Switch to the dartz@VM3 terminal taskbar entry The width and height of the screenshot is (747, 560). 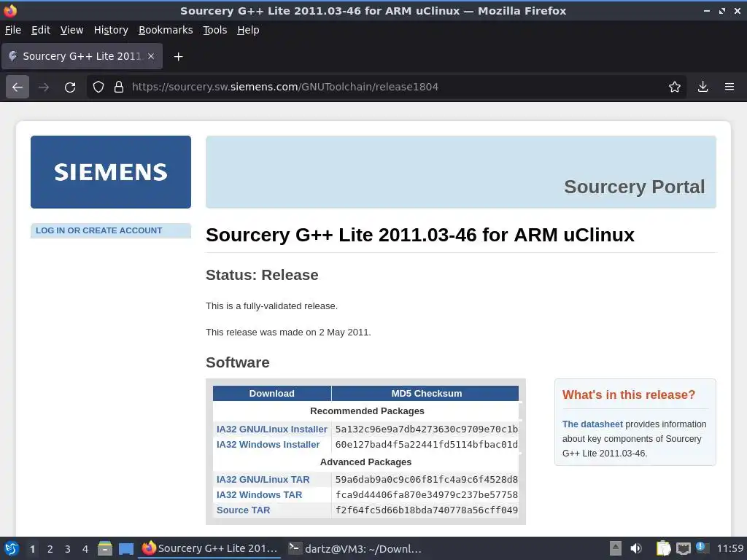(355, 548)
